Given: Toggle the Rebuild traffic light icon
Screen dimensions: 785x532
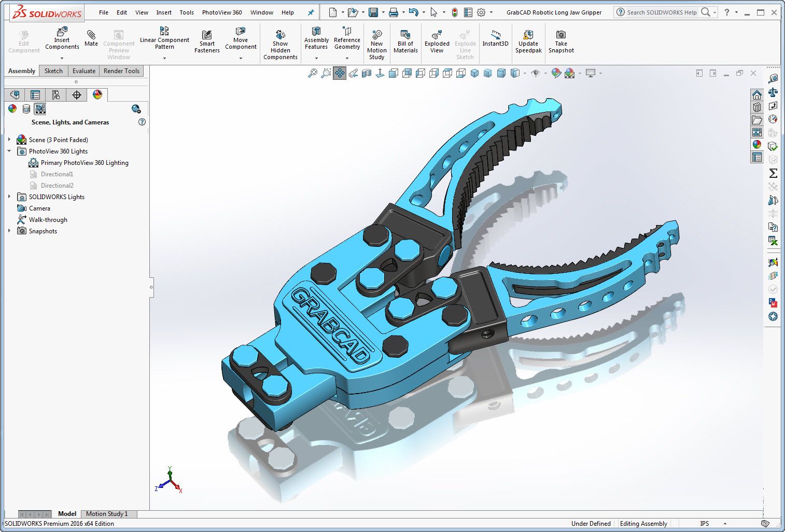Looking at the screenshot, I should (x=455, y=12).
